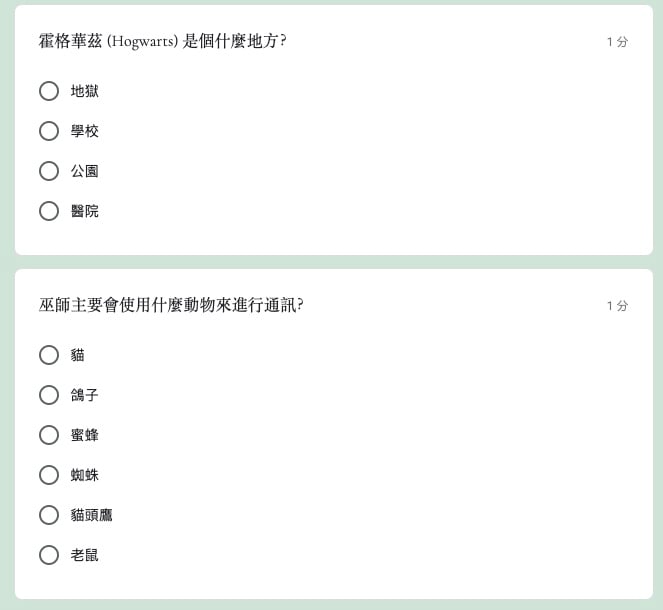
Task: Select the 老鼠 radio button
Action: [x=49, y=555]
